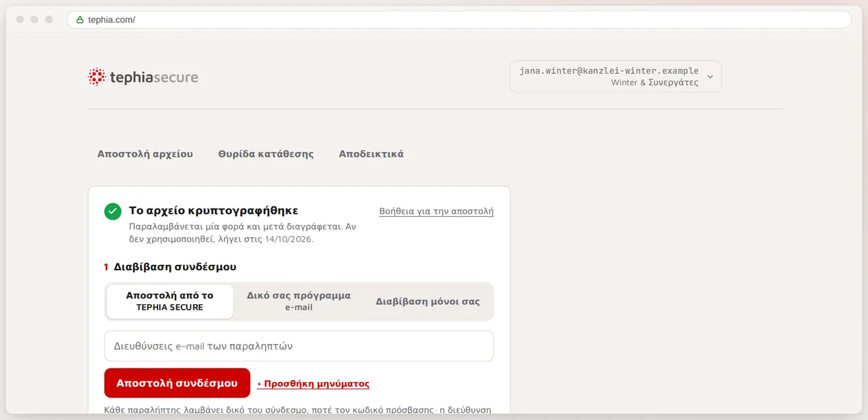The height and width of the screenshot is (420, 868).
Task: Open the Βοήθεια για την αποστολή link
Action: pos(436,211)
